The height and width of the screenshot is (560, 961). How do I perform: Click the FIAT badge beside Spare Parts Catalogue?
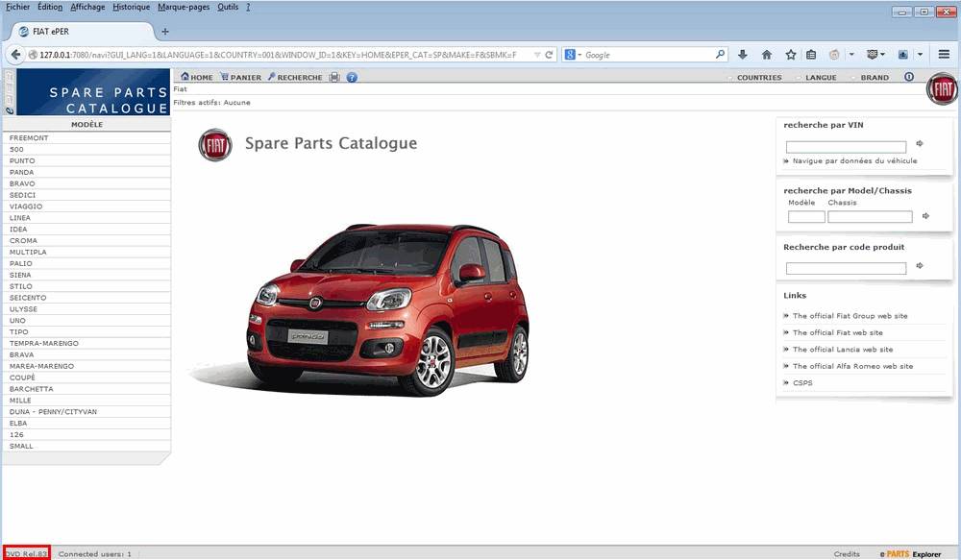(x=215, y=145)
